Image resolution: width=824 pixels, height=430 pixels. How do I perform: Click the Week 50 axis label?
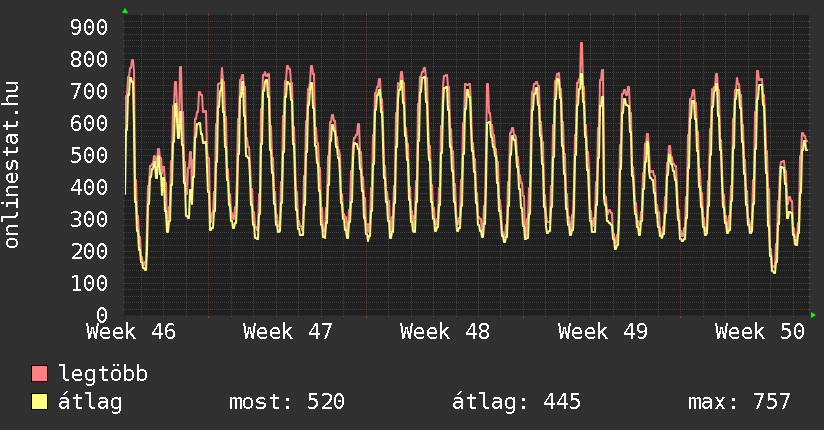[x=760, y=331]
